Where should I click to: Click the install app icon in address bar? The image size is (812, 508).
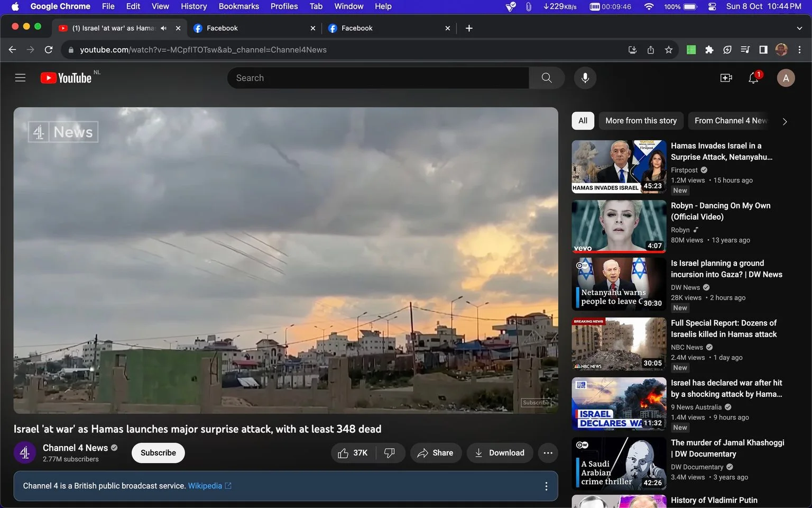(632, 50)
